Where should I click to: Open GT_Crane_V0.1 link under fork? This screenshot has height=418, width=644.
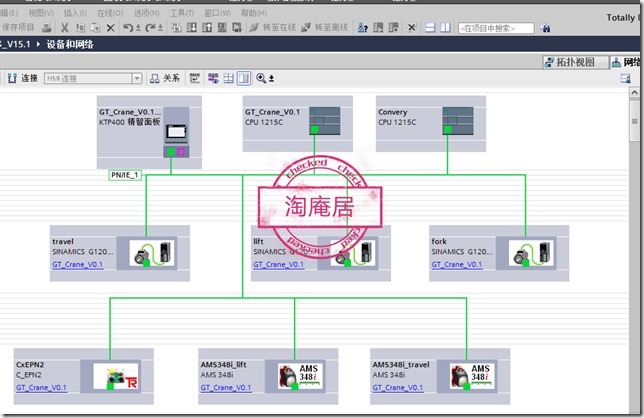(457, 264)
